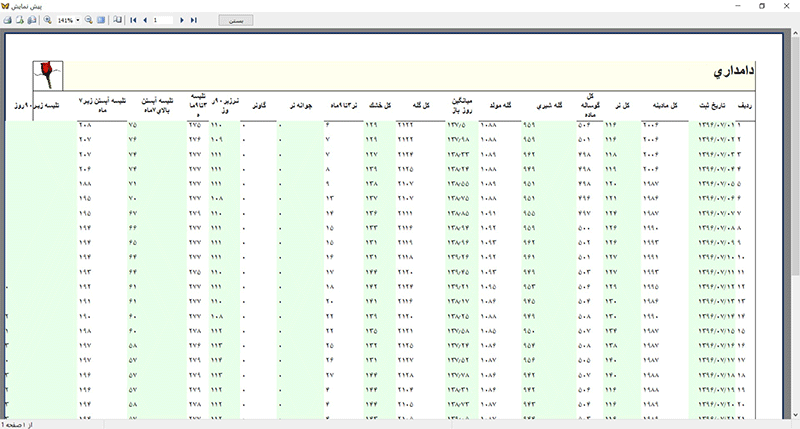Click the کل گله value in row 14
The height and width of the screenshot is (429, 800).
(405, 316)
